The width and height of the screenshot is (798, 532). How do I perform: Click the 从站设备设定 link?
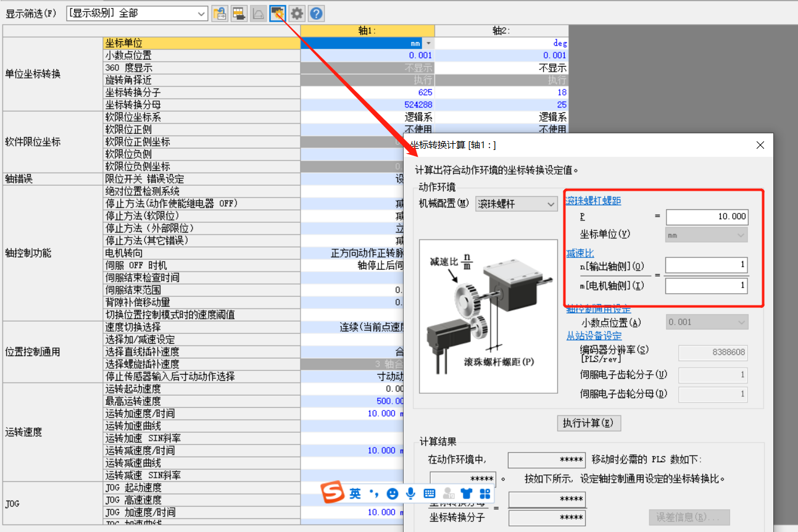594,336
